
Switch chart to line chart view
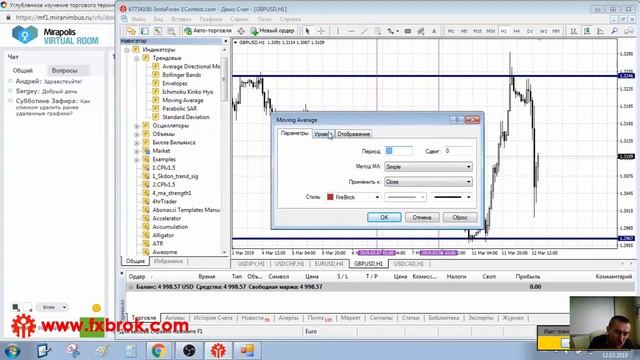[x=600, y=31]
